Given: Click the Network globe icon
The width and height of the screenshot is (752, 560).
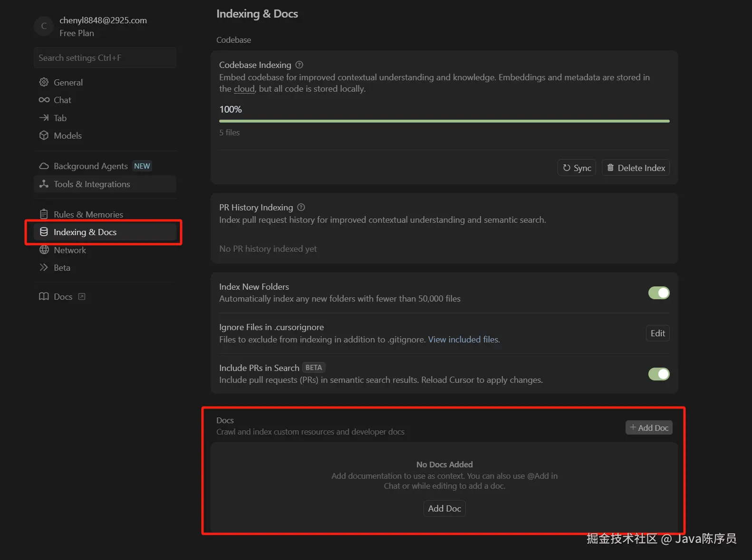Looking at the screenshot, I should tap(44, 250).
